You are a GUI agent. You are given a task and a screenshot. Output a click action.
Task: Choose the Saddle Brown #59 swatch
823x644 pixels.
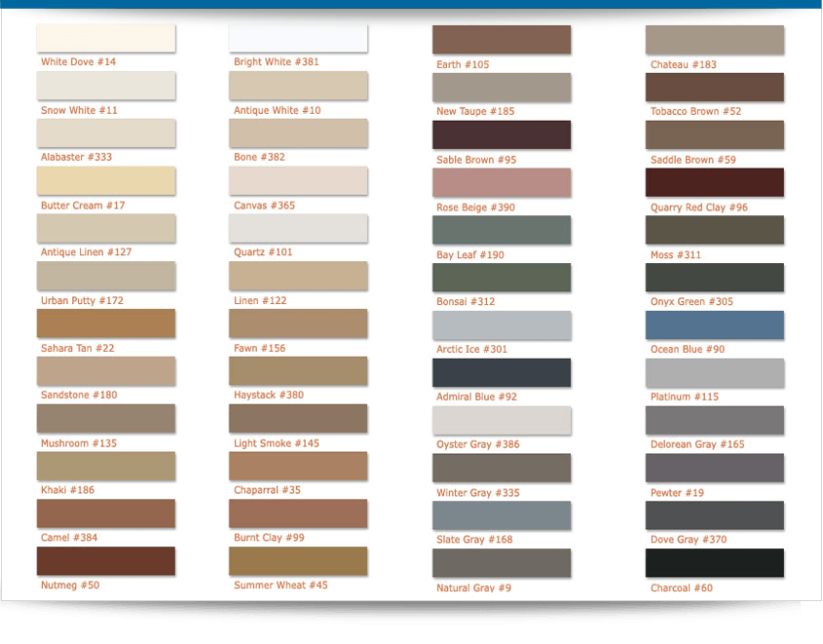click(715, 134)
